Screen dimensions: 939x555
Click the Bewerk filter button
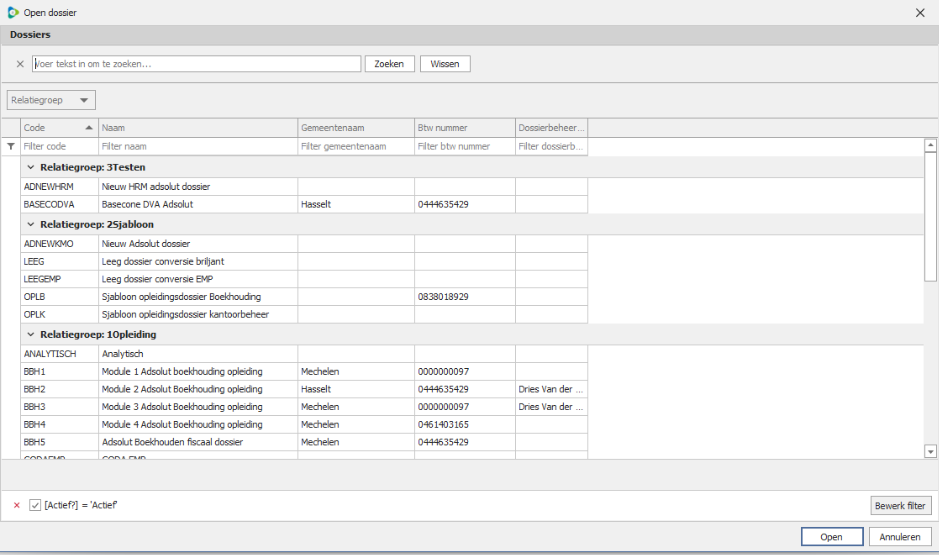pyautogui.click(x=901, y=506)
